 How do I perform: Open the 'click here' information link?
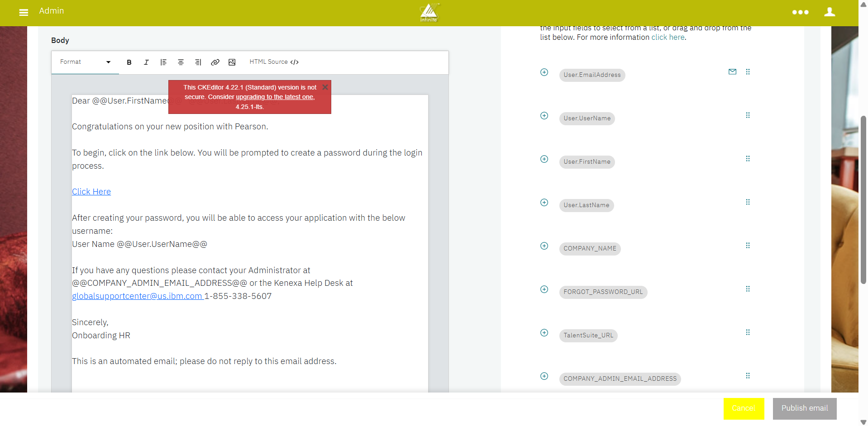point(668,38)
